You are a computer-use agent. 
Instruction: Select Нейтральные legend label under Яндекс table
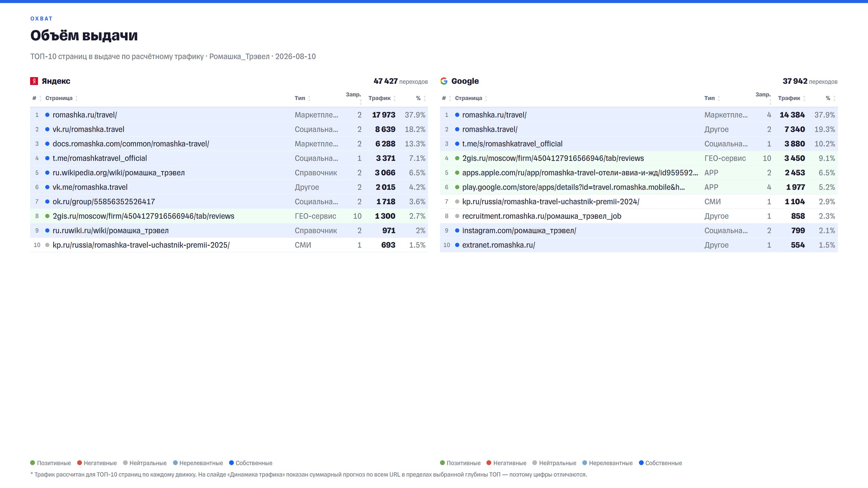148,463
